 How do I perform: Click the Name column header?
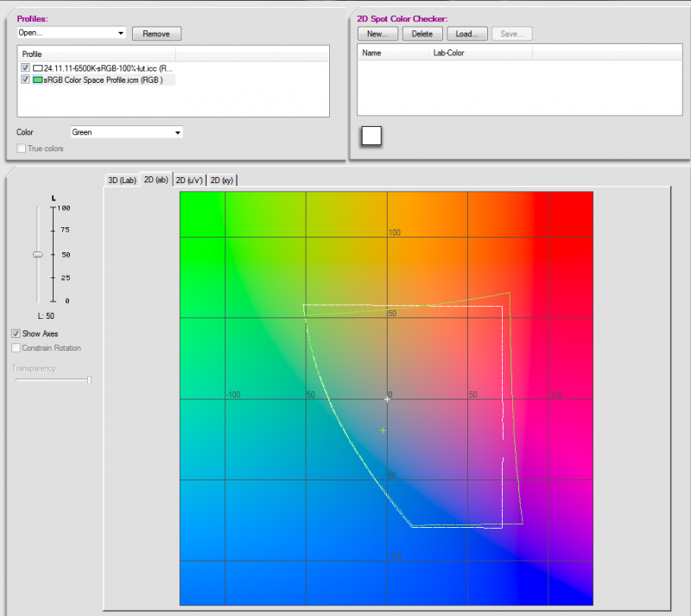pos(393,53)
